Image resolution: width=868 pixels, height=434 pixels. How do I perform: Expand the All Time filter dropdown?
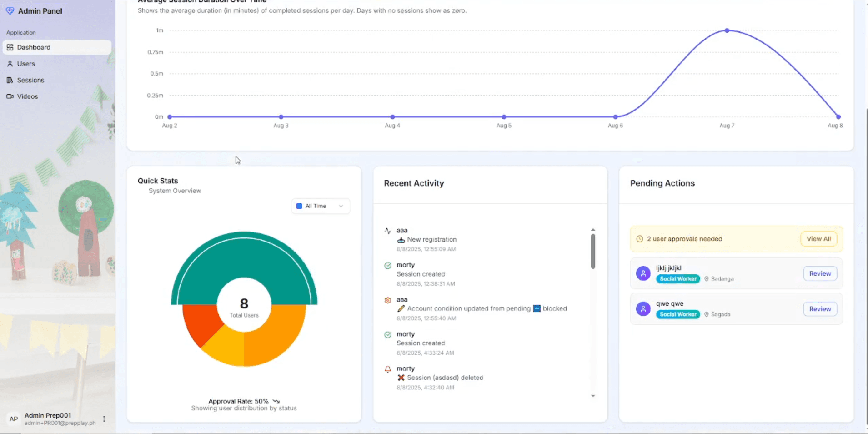point(321,206)
